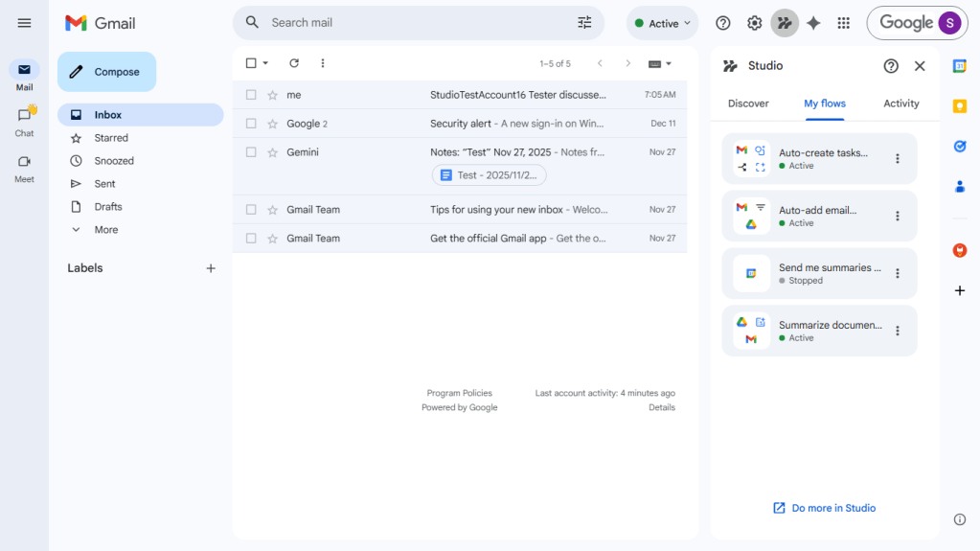Open Google Calendar in side panel

tap(960, 66)
